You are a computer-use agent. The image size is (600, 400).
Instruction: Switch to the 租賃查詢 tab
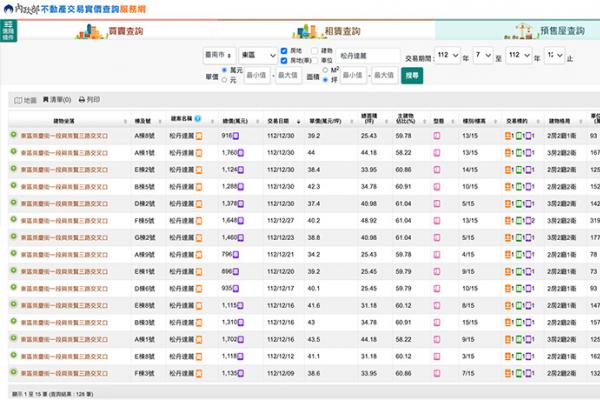[327, 31]
